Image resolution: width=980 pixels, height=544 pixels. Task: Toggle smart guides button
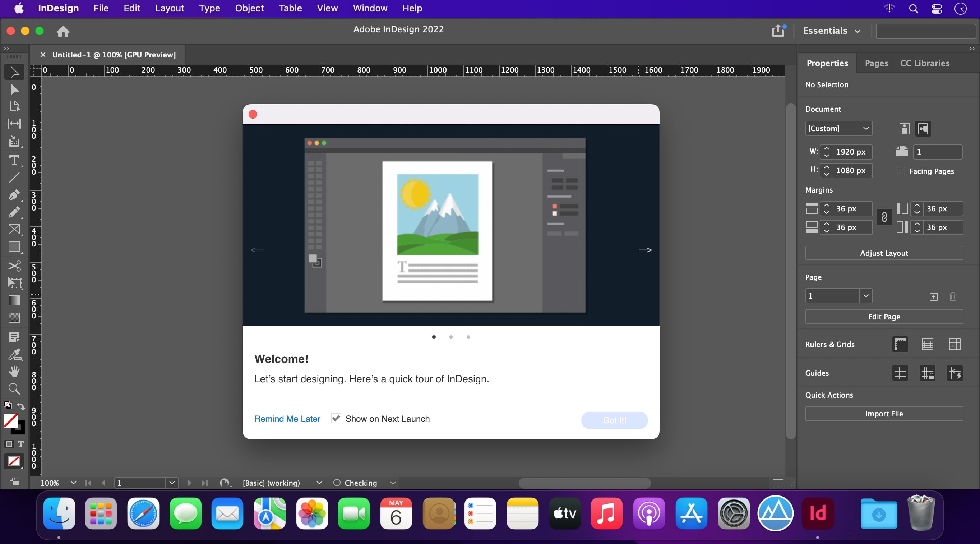coord(954,373)
